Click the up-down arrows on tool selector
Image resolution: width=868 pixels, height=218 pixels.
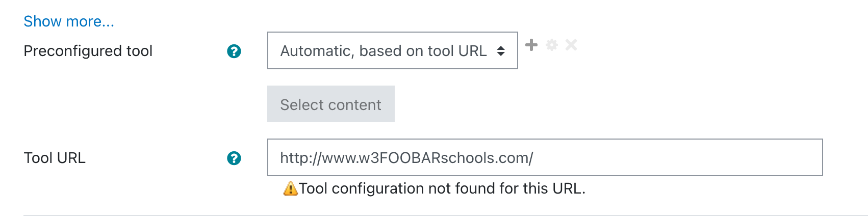[x=501, y=51]
